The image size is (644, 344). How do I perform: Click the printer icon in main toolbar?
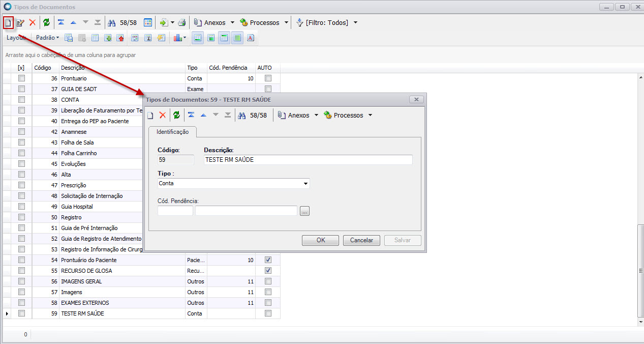[x=181, y=23]
